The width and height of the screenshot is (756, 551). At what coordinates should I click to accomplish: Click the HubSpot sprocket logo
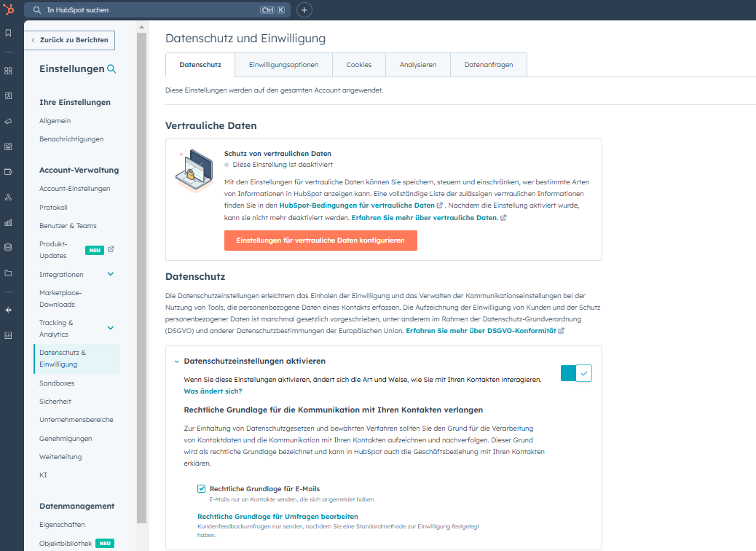[x=9, y=9]
